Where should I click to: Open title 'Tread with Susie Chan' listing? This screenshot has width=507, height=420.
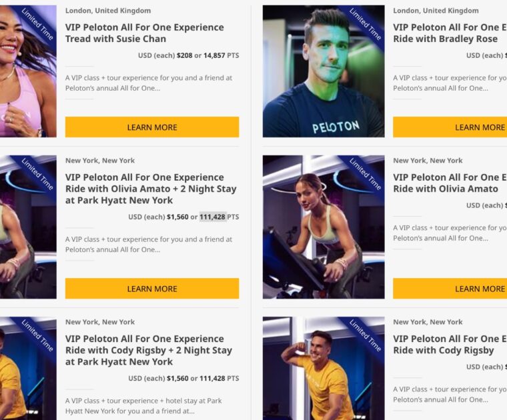(x=145, y=33)
